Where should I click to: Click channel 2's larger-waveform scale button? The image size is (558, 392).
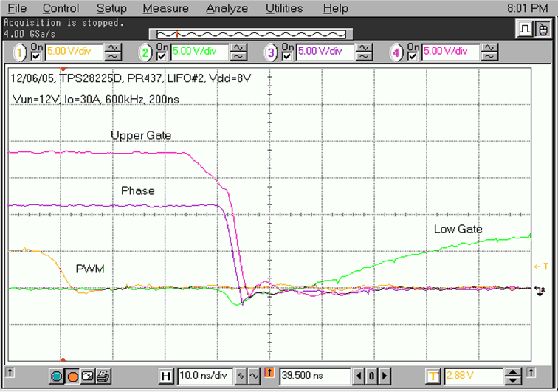pos(238,48)
